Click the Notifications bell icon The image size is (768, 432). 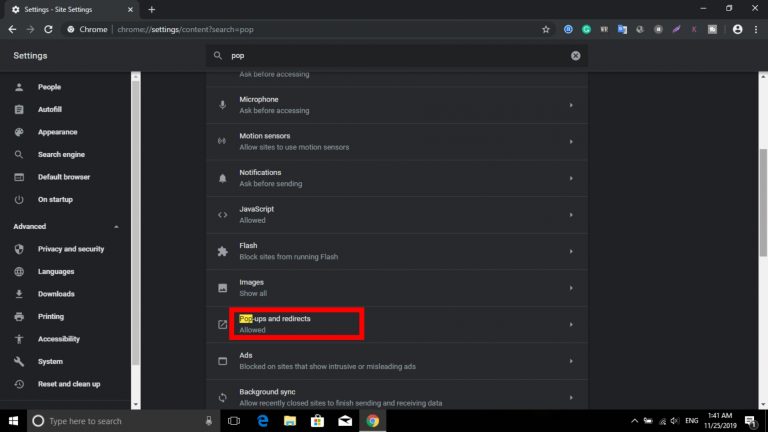coord(222,178)
